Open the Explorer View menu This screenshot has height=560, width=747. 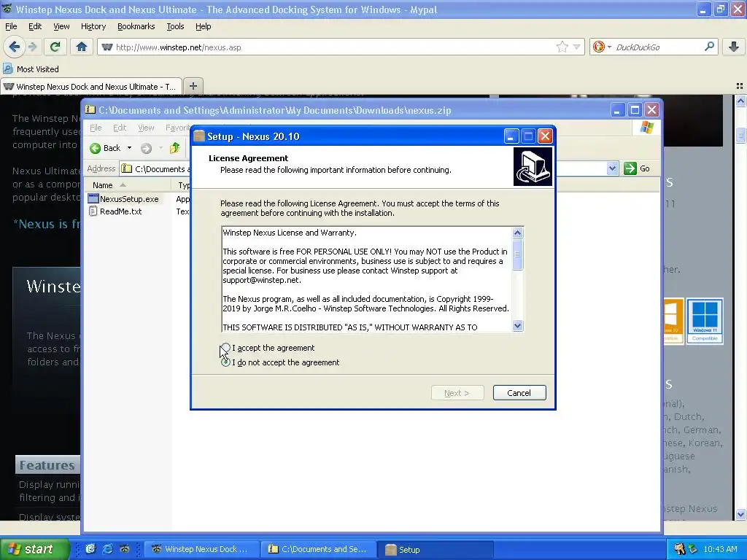146,128
